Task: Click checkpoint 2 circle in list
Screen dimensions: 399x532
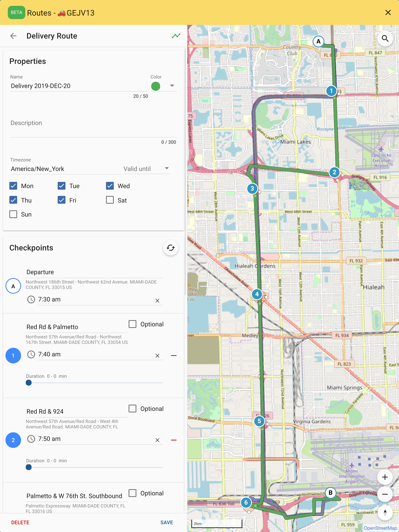Action: (13, 440)
